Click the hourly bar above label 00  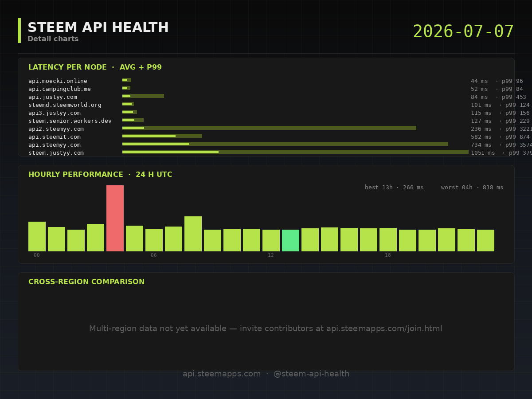(37, 236)
